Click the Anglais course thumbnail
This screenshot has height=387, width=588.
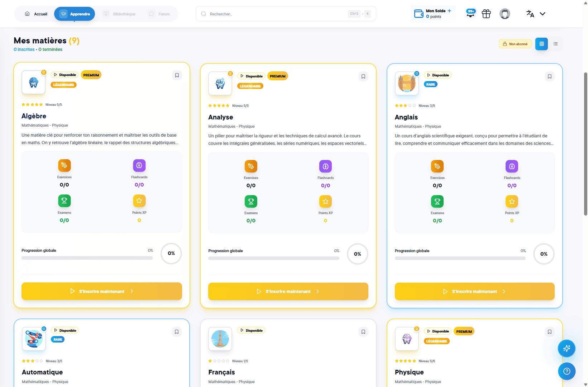click(407, 84)
